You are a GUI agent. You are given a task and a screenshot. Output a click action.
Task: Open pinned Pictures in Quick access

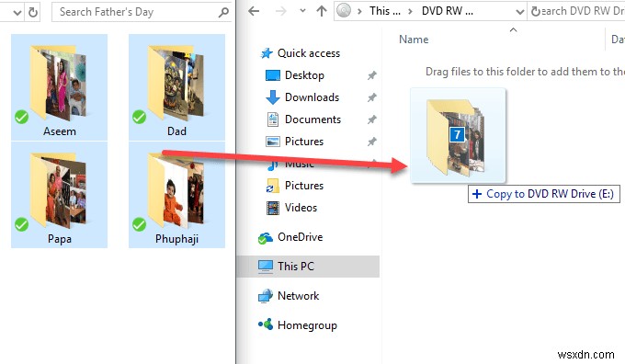(304, 142)
